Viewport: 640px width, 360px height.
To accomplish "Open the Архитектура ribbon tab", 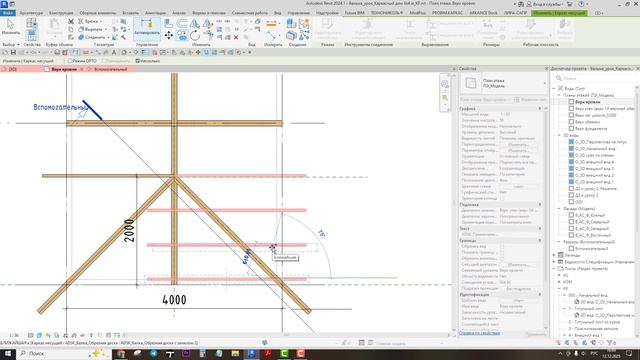I will coord(31,13).
